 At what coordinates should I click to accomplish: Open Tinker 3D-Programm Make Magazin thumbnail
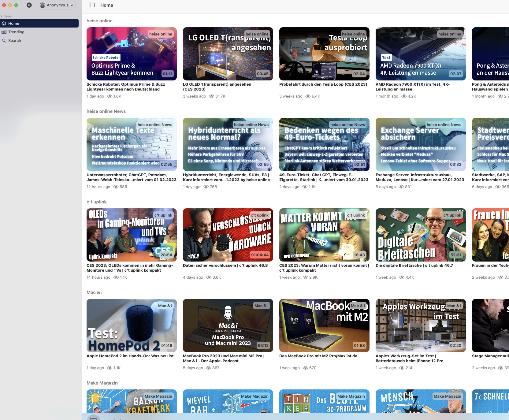[324, 401]
